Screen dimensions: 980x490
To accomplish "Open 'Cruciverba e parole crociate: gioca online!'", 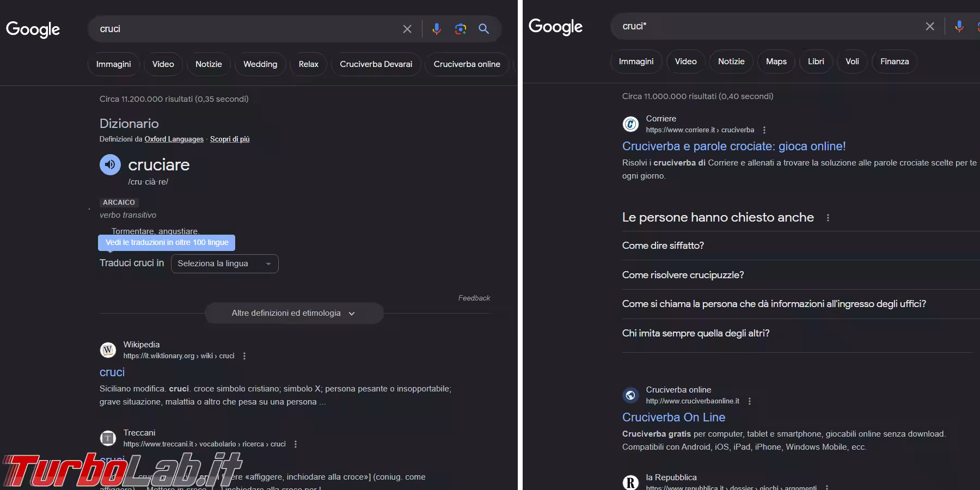I will (733, 146).
